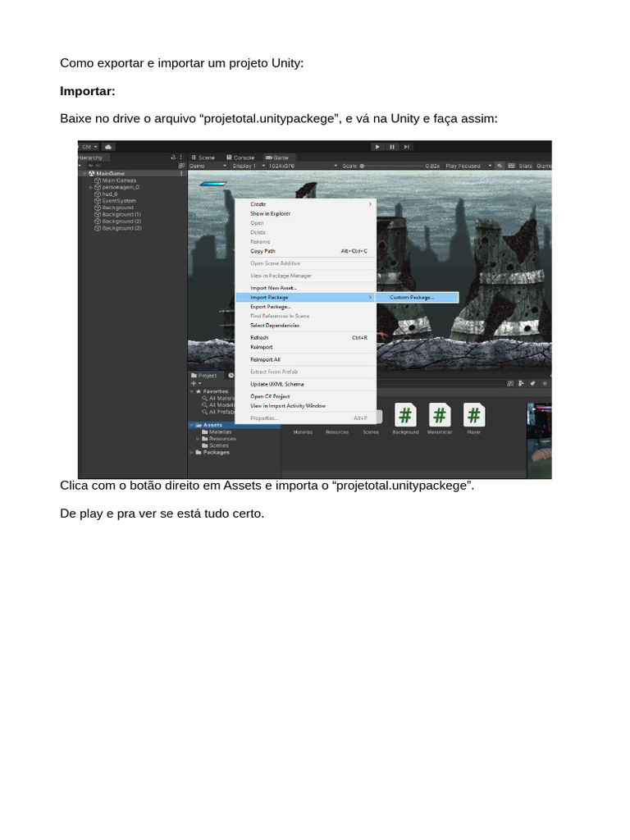Click Create in the context menu
Image resolution: width=630 pixels, height=840 pixels.
[x=306, y=204]
